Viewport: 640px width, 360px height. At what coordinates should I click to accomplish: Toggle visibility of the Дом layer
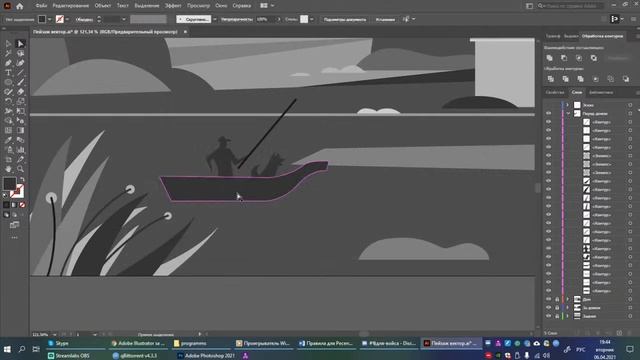coord(549,299)
